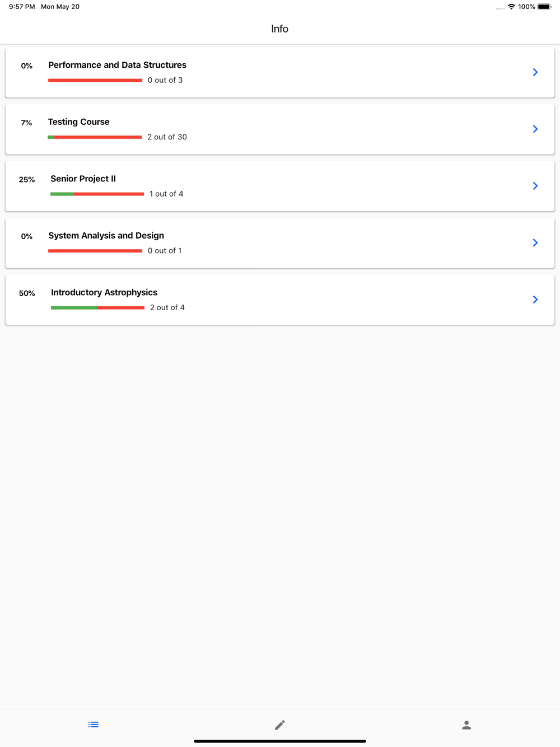Select the Testing Course title
The width and height of the screenshot is (560, 747).
(79, 122)
